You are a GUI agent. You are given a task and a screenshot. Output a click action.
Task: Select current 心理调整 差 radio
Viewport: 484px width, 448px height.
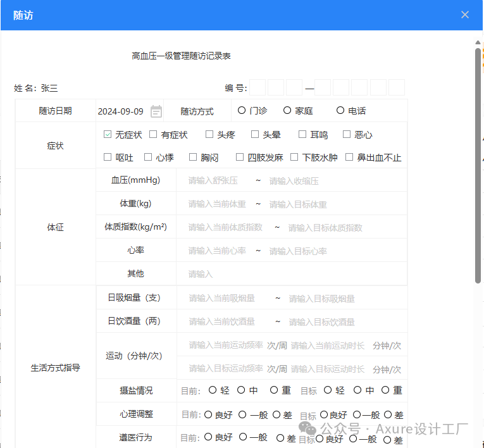[276, 414]
